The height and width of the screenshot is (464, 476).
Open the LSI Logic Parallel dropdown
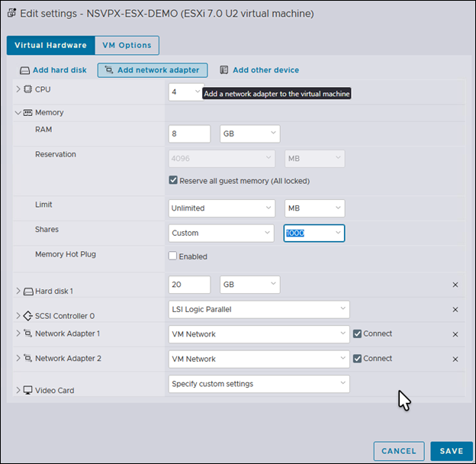pos(259,309)
